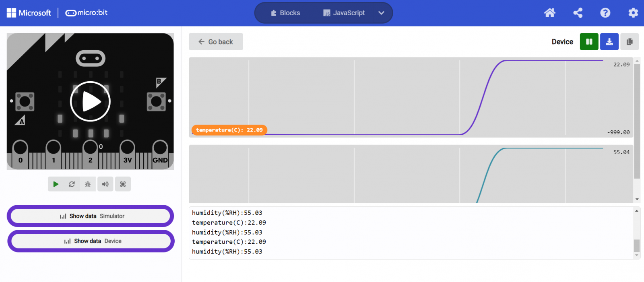The width and height of the screenshot is (644, 282).
Task: Click the console scrollbar thumb
Action: click(x=637, y=245)
